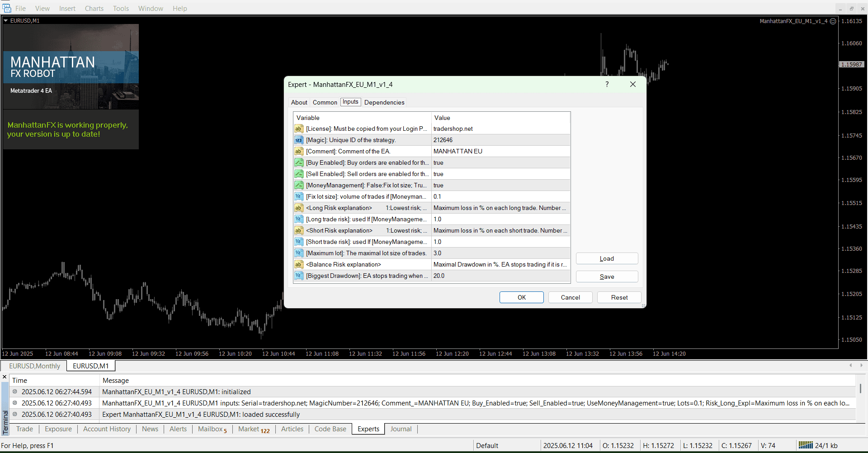
Task: Click the inputs log entry status icon
Action: click(15, 403)
